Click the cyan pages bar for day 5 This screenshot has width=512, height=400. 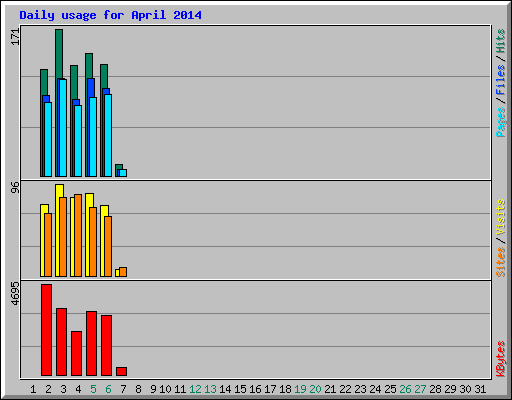pos(93,137)
